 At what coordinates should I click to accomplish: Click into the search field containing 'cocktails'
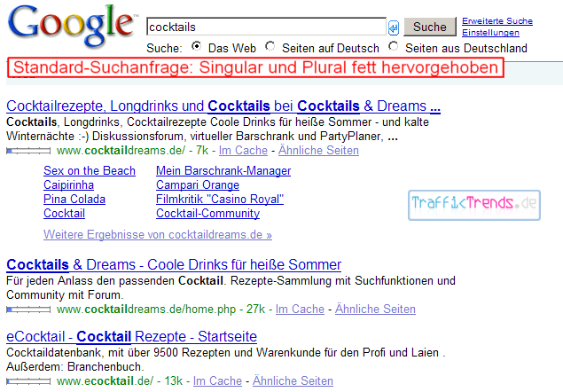click(266, 27)
